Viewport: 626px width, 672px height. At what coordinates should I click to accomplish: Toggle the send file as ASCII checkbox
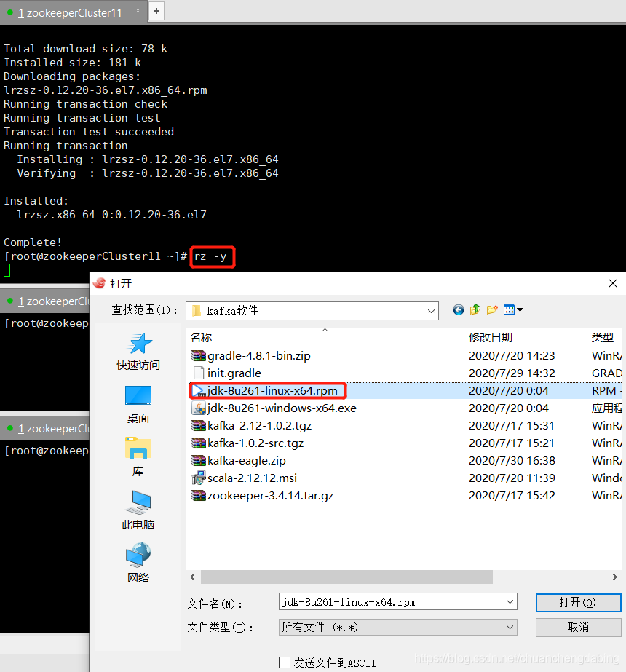(285, 663)
